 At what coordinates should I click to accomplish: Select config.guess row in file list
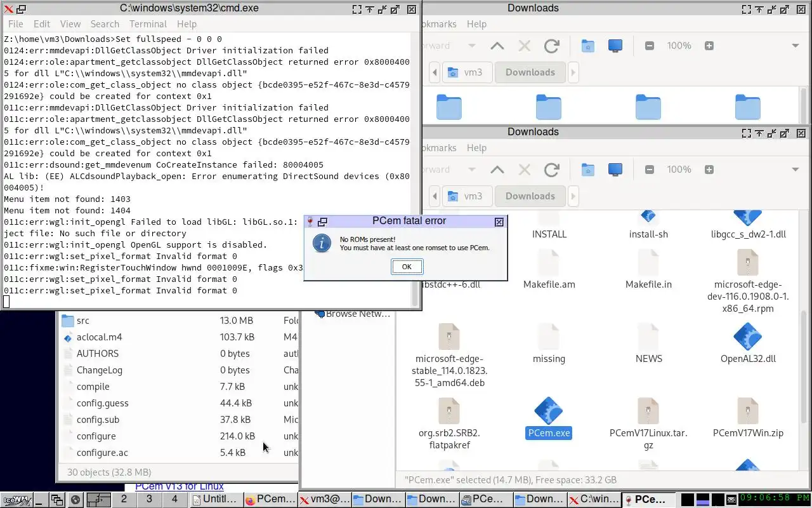(179, 403)
